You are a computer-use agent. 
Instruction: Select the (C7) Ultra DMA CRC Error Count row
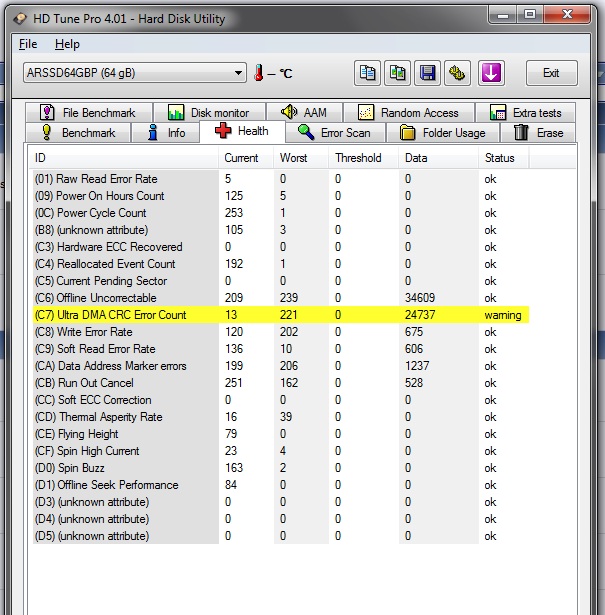click(281, 315)
